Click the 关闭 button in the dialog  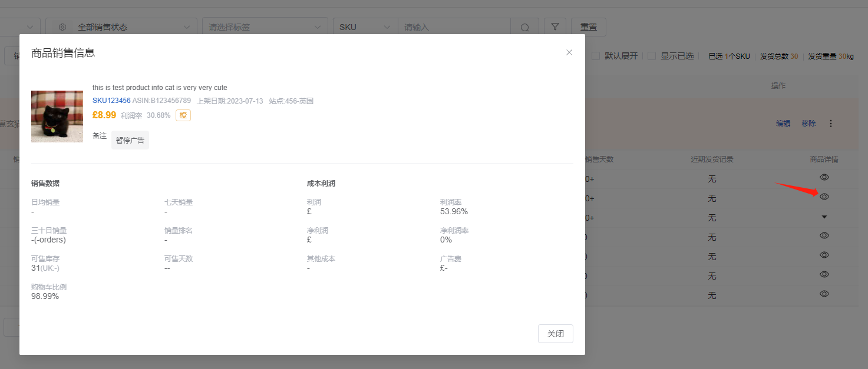point(555,334)
